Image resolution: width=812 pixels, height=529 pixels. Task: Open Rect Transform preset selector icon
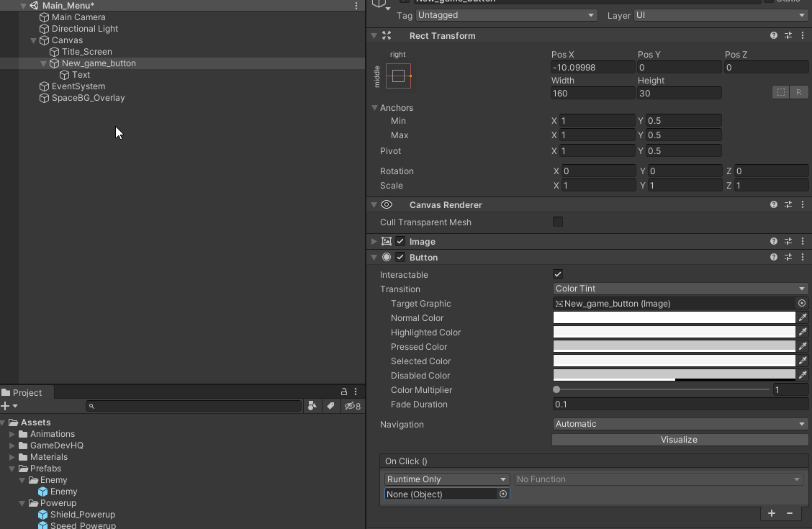click(788, 36)
